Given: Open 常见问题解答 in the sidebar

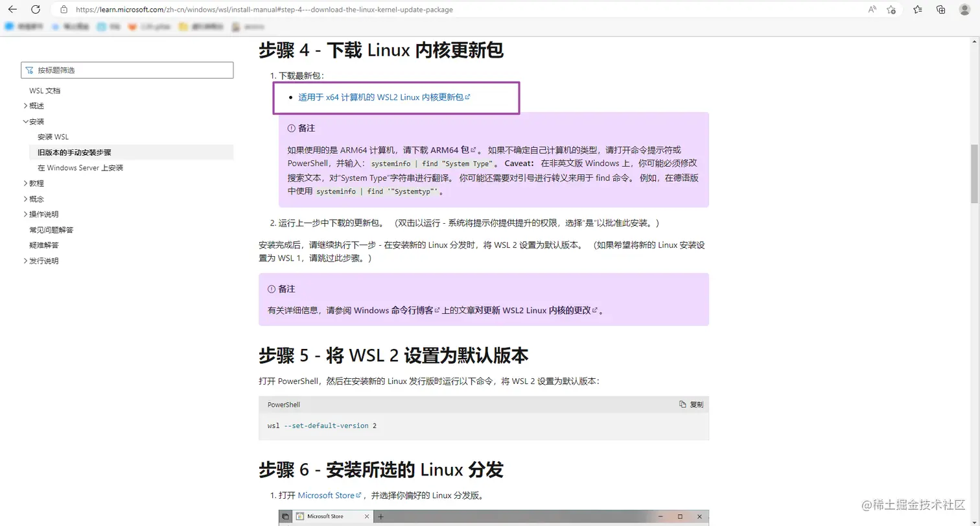Looking at the screenshot, I should (x=51, y=230).
